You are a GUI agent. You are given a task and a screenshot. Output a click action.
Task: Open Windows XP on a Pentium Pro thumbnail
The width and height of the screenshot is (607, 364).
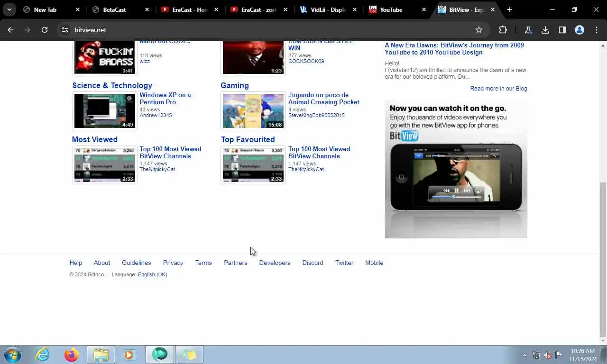point(105,111)
